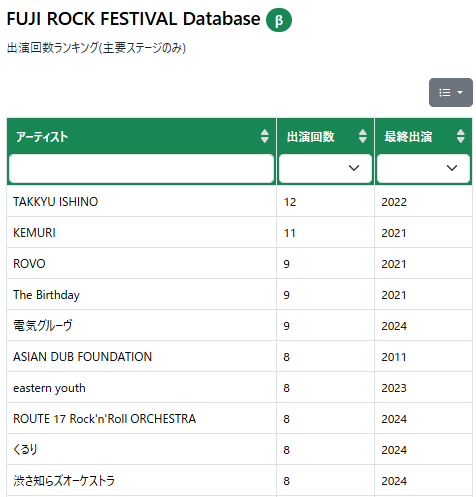Sort by 出演回数 column arrows
The width and height of the screenshot is (476, 497).
[x=363, y=136]
